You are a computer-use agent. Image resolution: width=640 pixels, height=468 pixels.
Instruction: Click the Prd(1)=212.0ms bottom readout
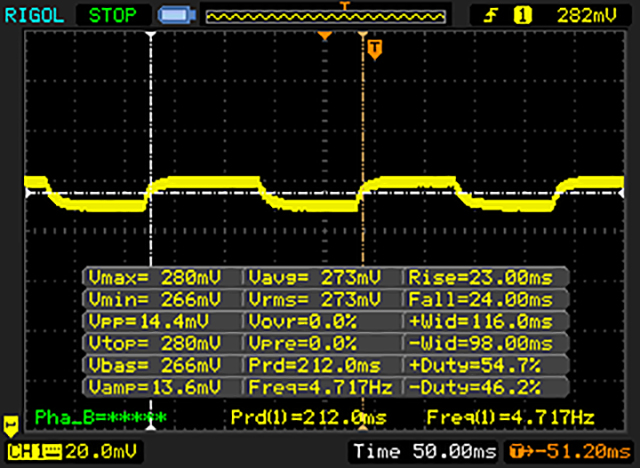pos(309,417)
